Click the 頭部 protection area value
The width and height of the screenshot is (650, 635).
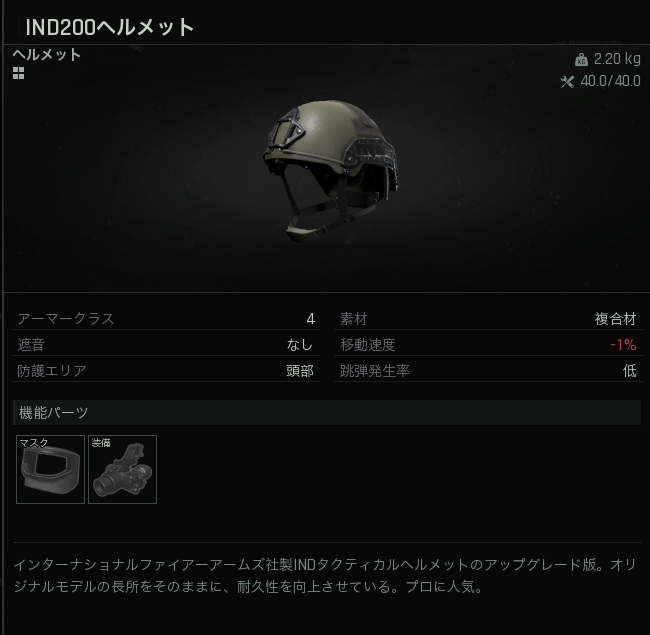pos(300,371)
